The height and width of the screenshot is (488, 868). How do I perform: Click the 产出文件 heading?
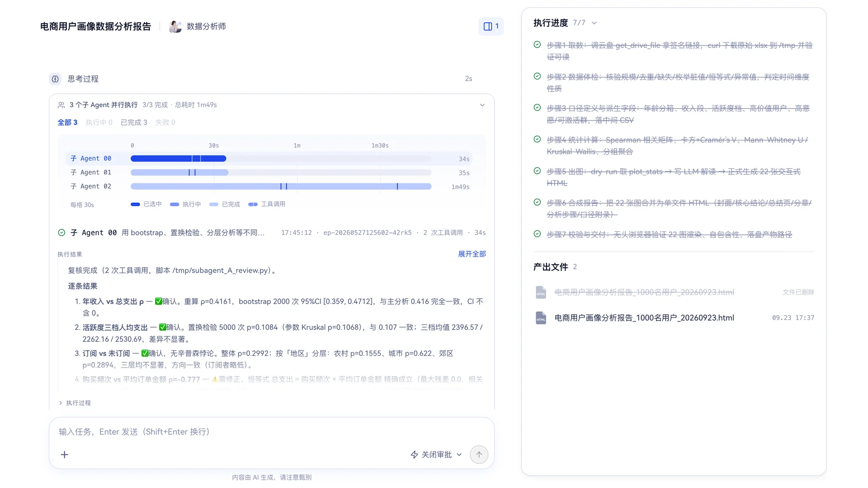tap(551, 267)
